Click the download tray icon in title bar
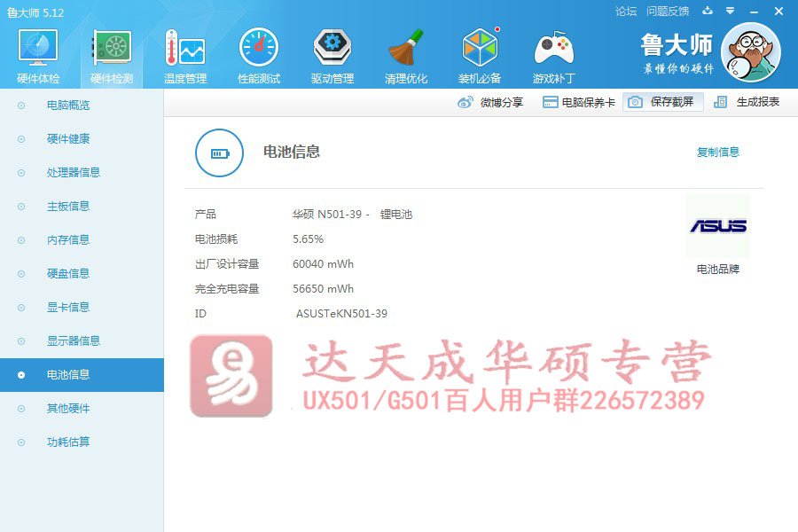798x532 pixels. [x=708, y=11]
